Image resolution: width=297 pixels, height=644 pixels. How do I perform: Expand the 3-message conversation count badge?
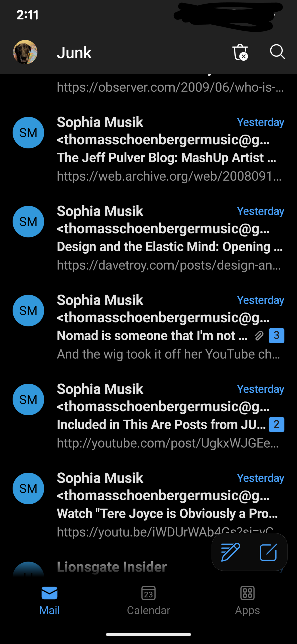tap(276, 335)
